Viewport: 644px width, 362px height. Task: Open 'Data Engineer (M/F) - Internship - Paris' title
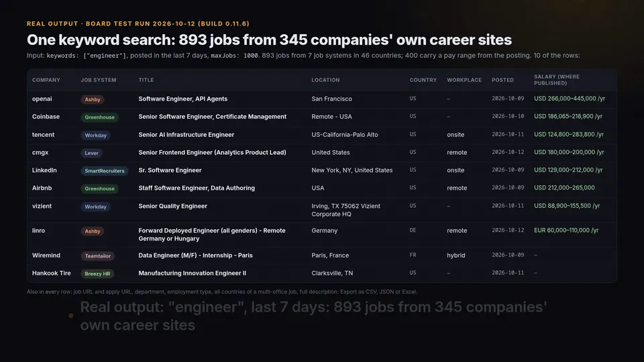pos(195,255)
